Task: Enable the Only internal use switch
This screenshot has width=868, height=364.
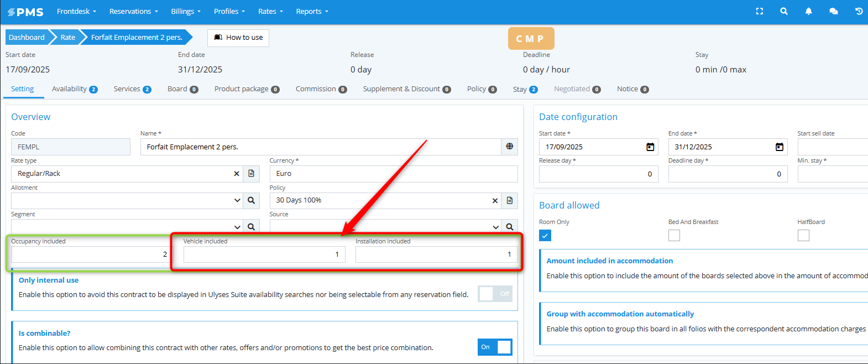Action: coord(495,294)
